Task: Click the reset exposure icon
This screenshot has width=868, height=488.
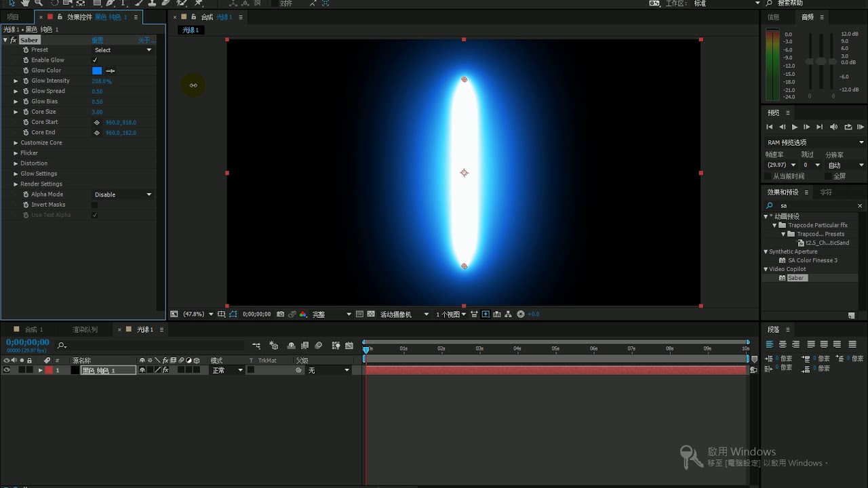Action: tap(521, 314)
